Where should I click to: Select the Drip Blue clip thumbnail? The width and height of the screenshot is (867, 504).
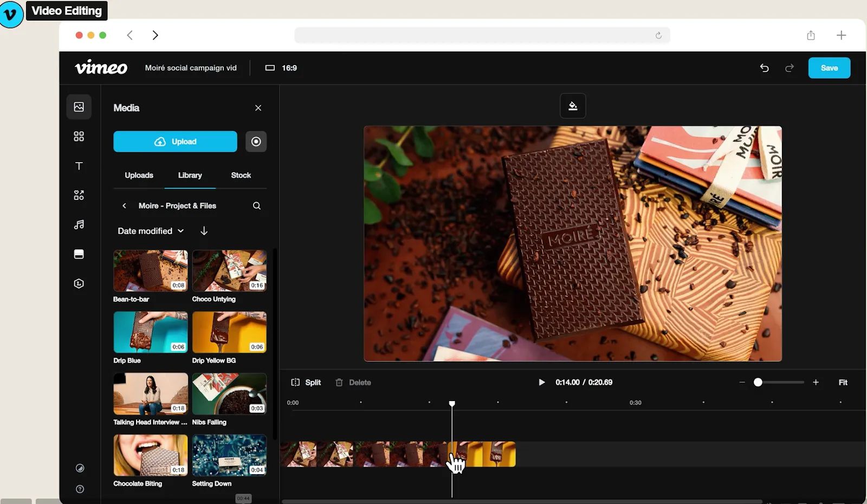coord(151,332)
